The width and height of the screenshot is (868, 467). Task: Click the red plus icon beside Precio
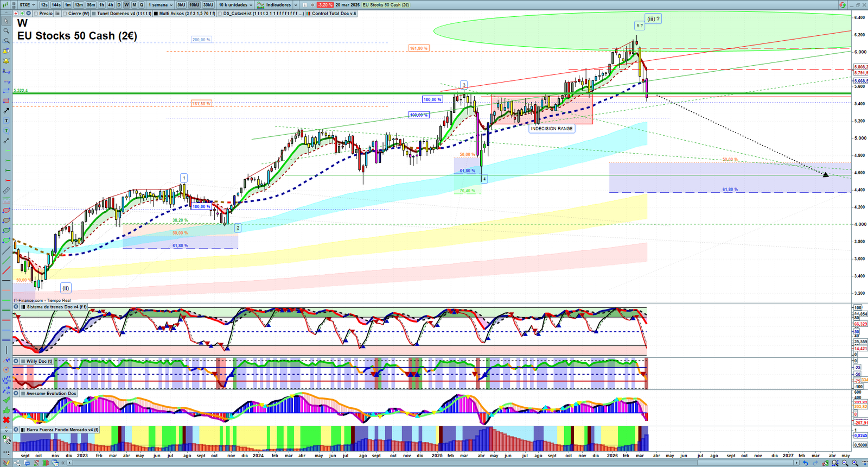pyautogui.click(x=16, y=13)
